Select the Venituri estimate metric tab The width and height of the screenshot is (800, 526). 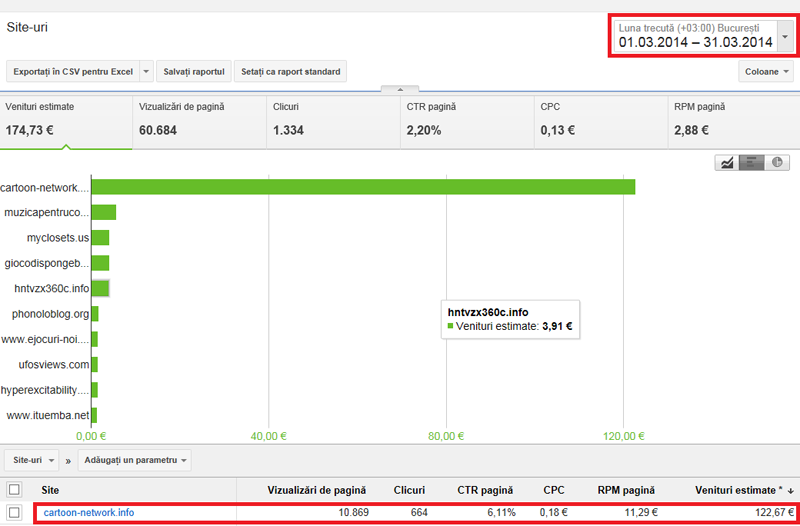pos(65,120)
